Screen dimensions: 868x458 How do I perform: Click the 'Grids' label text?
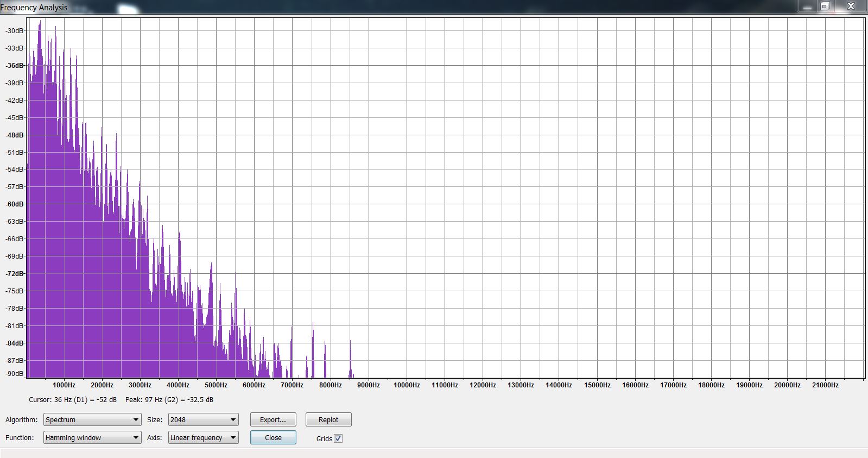click(x=324, y=438)
